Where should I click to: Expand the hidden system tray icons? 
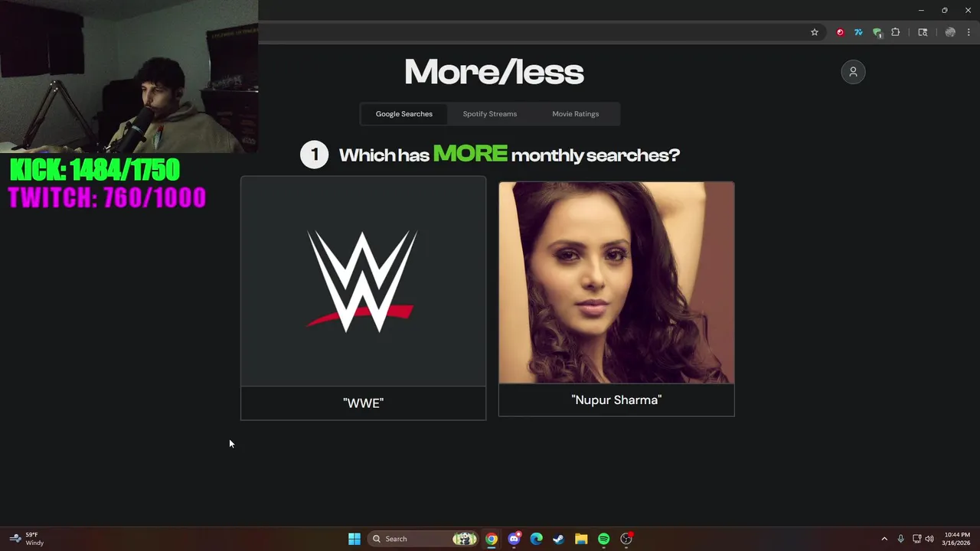pyautogui.click(x=884, y=539)
